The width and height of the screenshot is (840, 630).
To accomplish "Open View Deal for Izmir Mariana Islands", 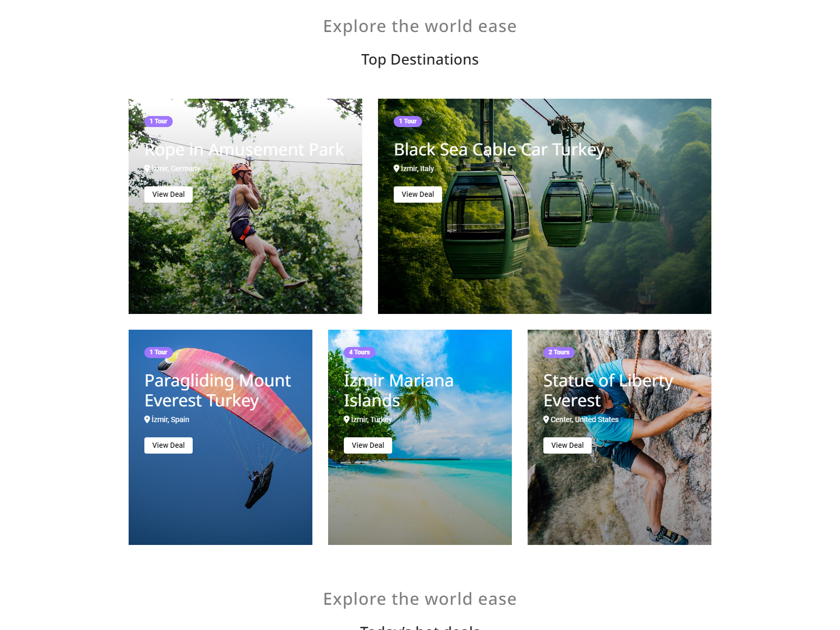I will pos(368,445).
